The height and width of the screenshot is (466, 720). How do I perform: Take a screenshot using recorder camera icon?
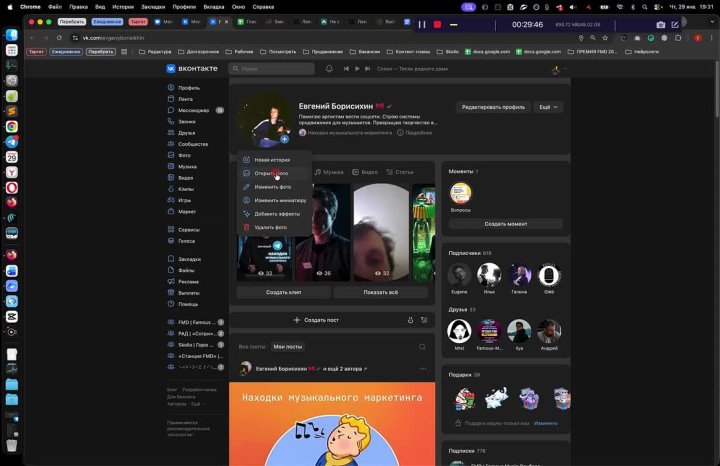(660, 24)
